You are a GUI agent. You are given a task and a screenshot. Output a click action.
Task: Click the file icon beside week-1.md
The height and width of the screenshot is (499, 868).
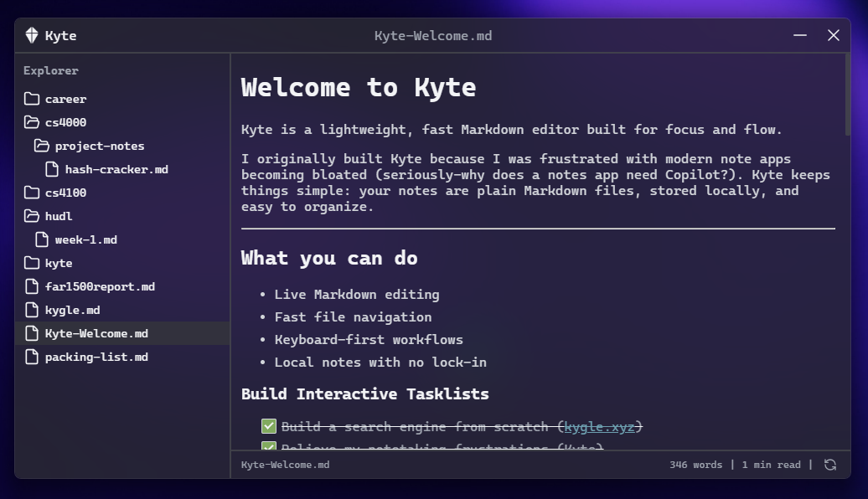click(x=42, y=239)
